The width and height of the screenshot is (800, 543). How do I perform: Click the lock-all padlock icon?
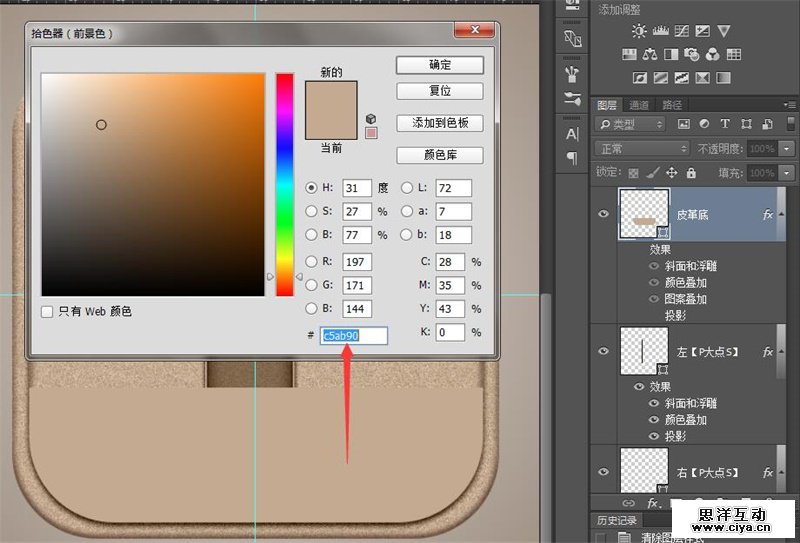(x=691, y=173)
